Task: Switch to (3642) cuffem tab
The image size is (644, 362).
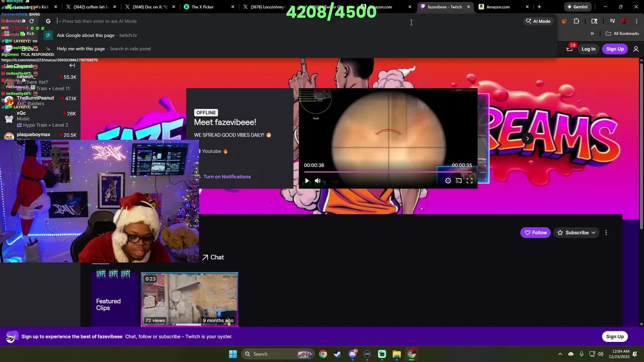Action: pos(91,7)
